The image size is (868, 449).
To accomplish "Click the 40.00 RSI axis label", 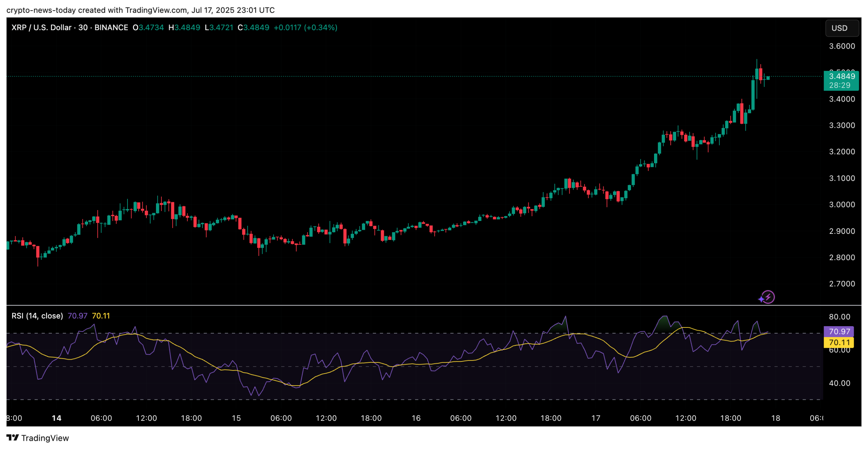I will click(x=840, y=383).
